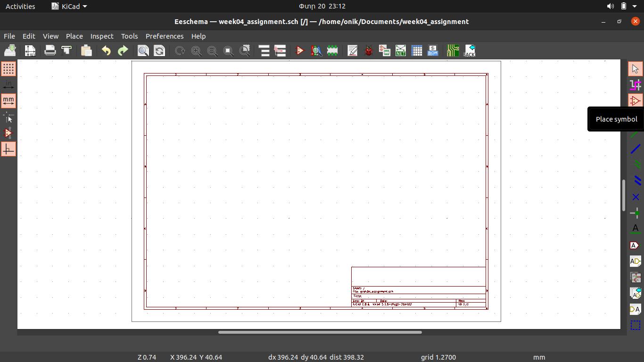Open the Plot schematic tool

point(66,50)
